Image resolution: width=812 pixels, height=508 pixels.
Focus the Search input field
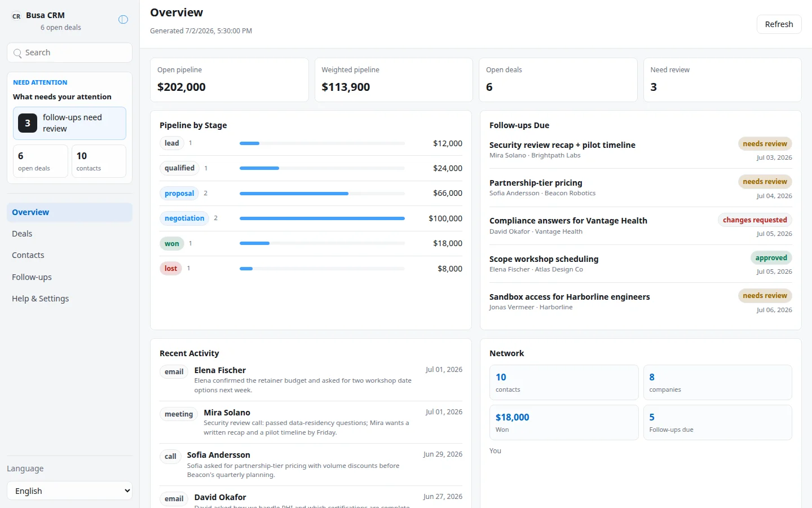point(70,52)
